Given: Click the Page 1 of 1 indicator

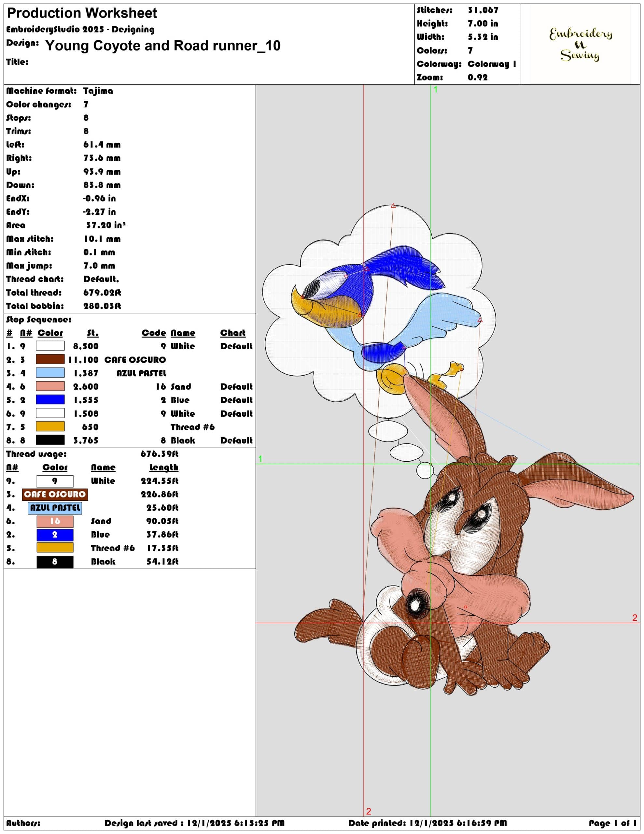Looking at the screenshot, I should pos(613,823).
